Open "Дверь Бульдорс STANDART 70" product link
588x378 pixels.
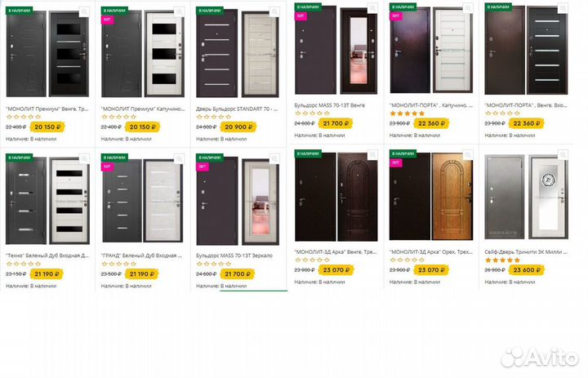(x=238, y=107)
